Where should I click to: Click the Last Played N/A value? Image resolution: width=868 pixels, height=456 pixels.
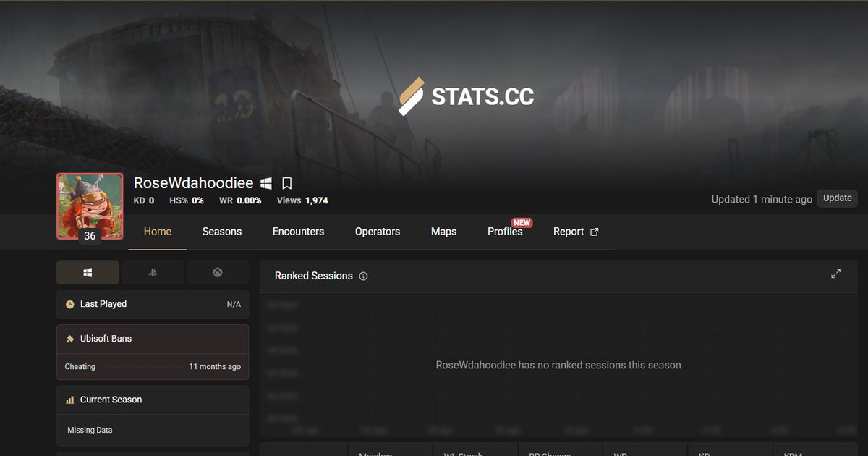[234, 305]
